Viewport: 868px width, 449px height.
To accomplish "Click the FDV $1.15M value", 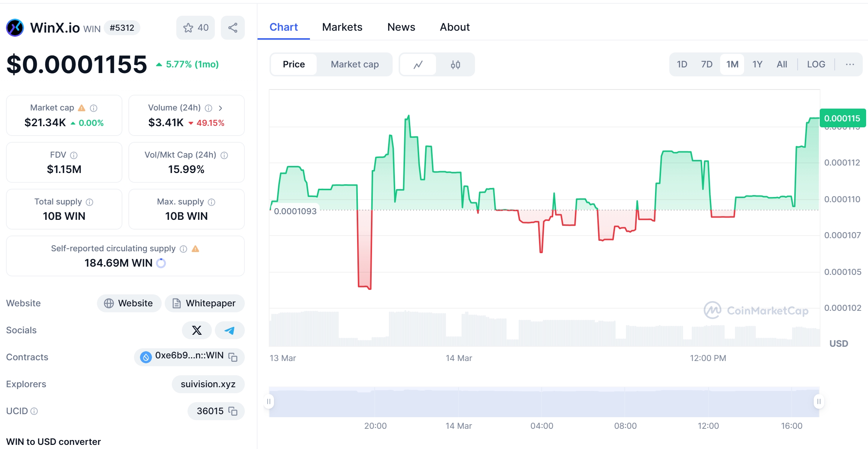I will [x=64, y=169].
